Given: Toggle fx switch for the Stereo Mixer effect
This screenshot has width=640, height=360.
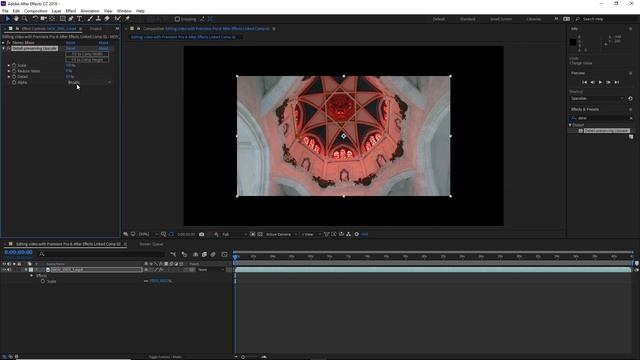Looking at the screenshot, I should coord(9,42).
